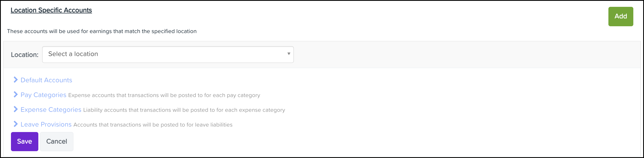Save the location specific accounts
Viewport: 644px width, 158px height.
tap(25, 141)
